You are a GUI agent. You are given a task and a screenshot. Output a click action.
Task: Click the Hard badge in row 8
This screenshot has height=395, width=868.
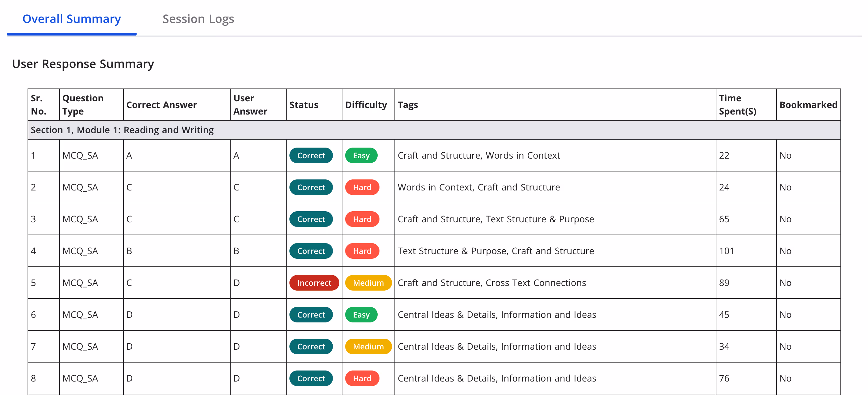pyautogui.click(x=362, y=378)
